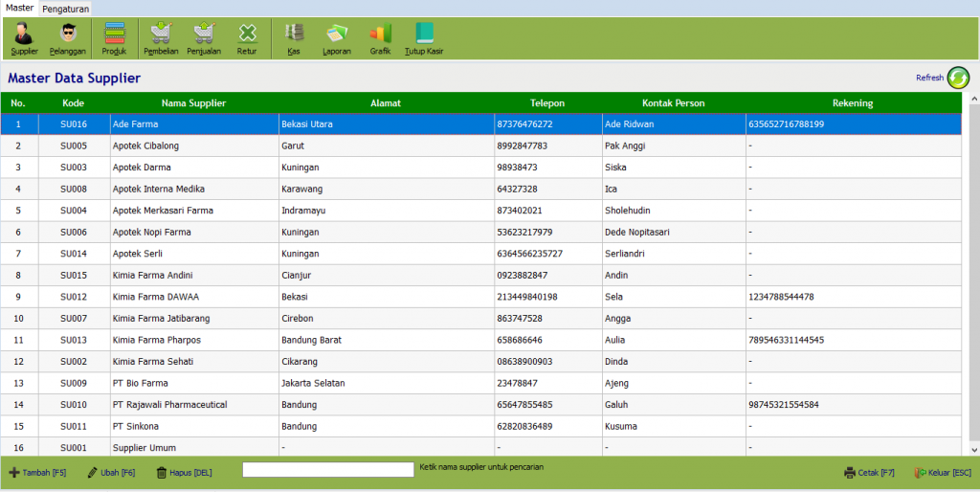Open the Kas module icon

point(294,36)
